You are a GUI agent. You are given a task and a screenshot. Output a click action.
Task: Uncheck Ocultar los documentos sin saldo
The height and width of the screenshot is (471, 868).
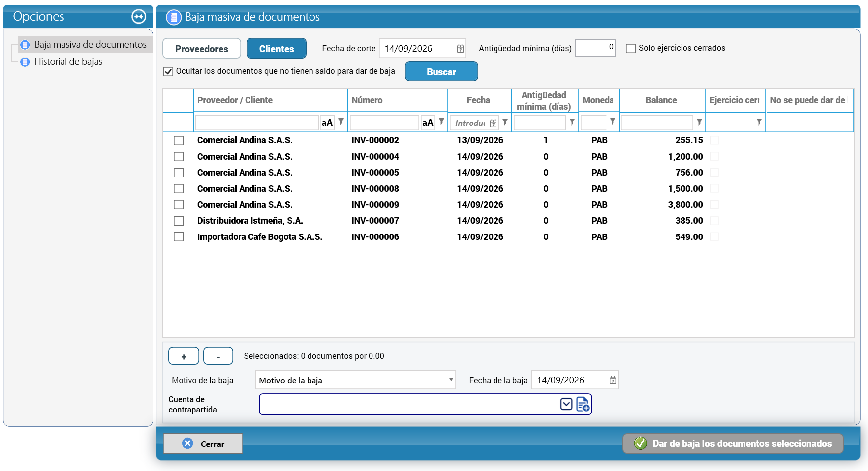pyautogui.click(x=168, y=71)
